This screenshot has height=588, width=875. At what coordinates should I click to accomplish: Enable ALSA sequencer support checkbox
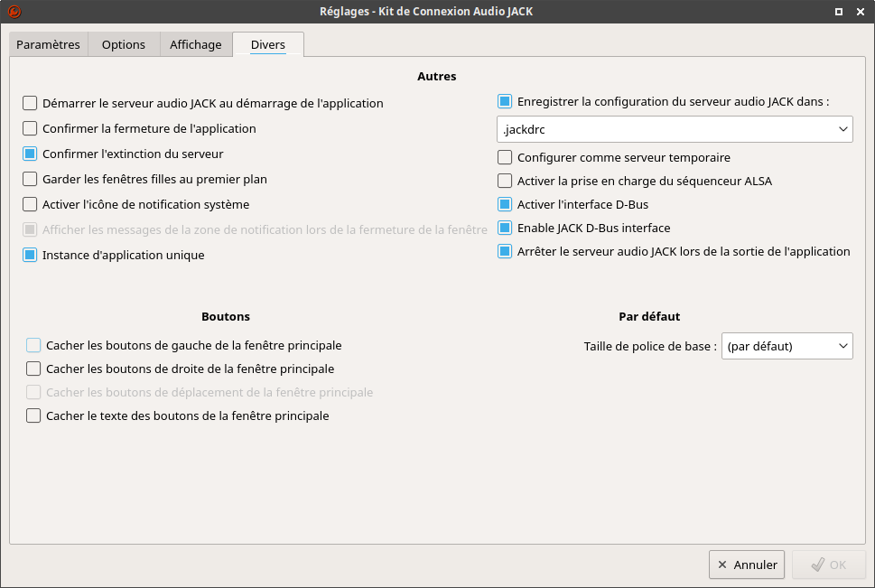(505, 181)
